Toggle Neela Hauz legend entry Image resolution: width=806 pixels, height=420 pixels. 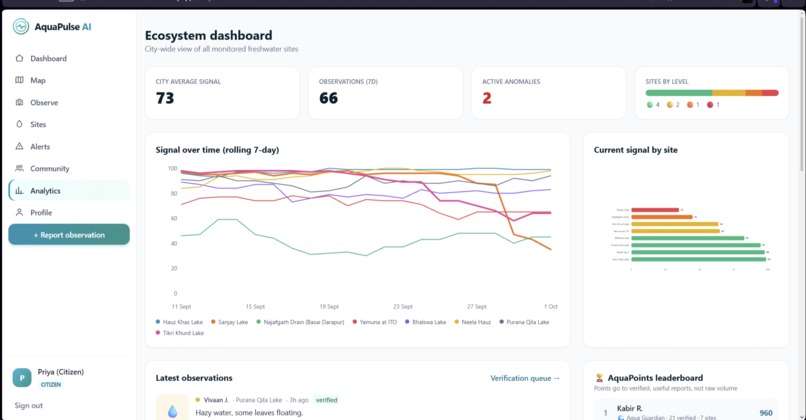472,322
